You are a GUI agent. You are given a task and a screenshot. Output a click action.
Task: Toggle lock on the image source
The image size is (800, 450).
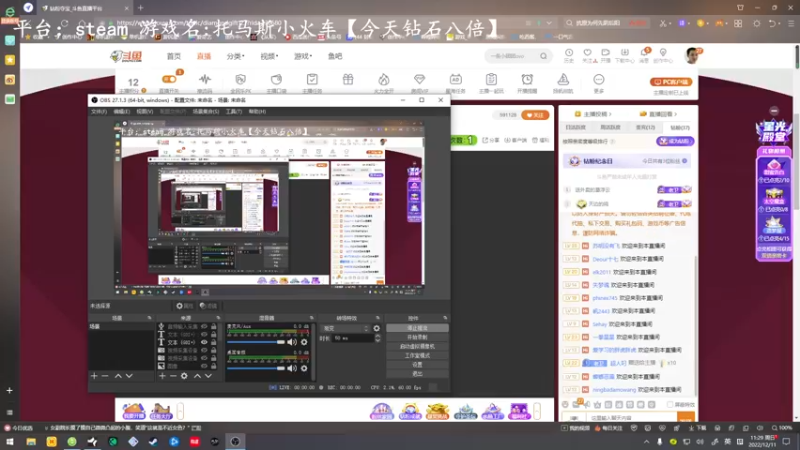coord(214,366)
